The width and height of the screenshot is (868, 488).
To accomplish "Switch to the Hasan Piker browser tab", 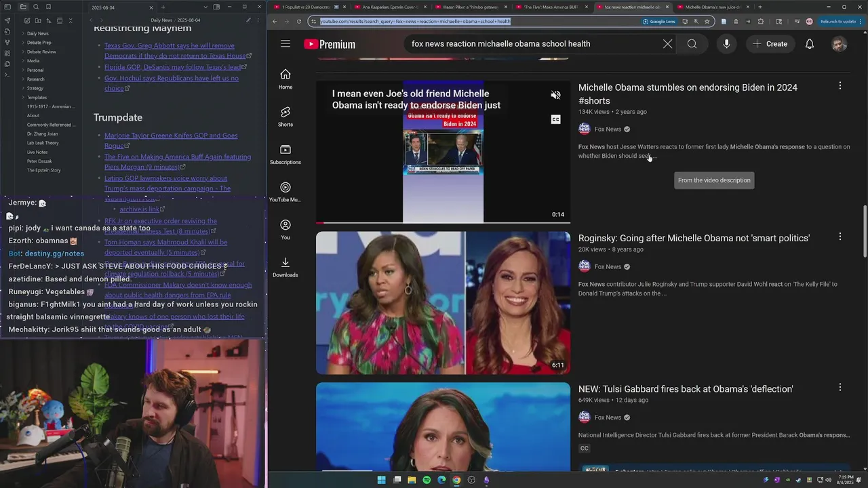I will point(471,7).
